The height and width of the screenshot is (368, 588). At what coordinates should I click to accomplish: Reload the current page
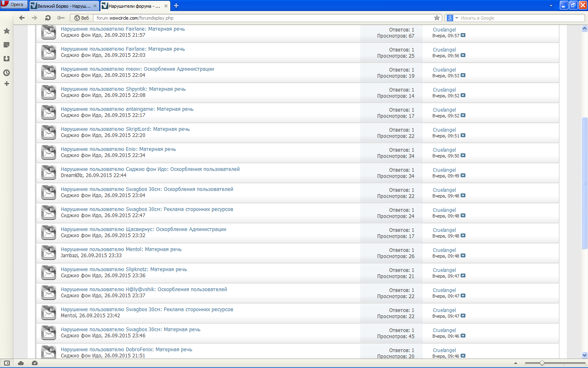pos(48,18)
